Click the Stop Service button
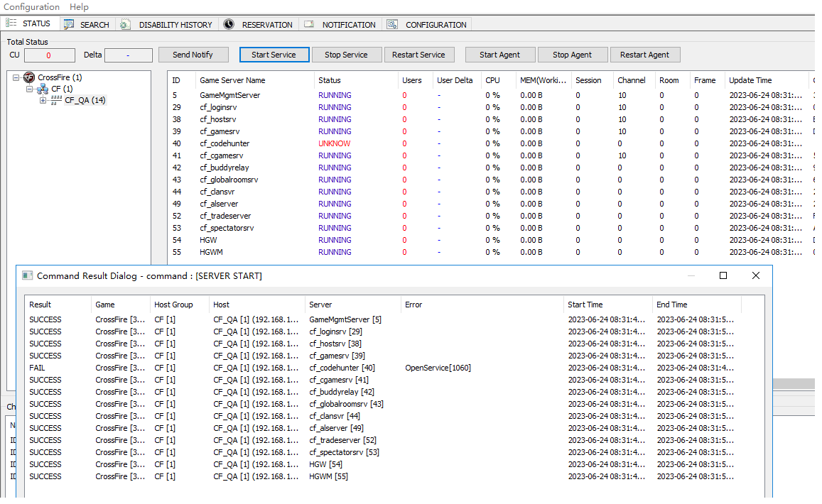Image resolution: width=822 pixels, height=504 pixels. (x=347, y=55)
